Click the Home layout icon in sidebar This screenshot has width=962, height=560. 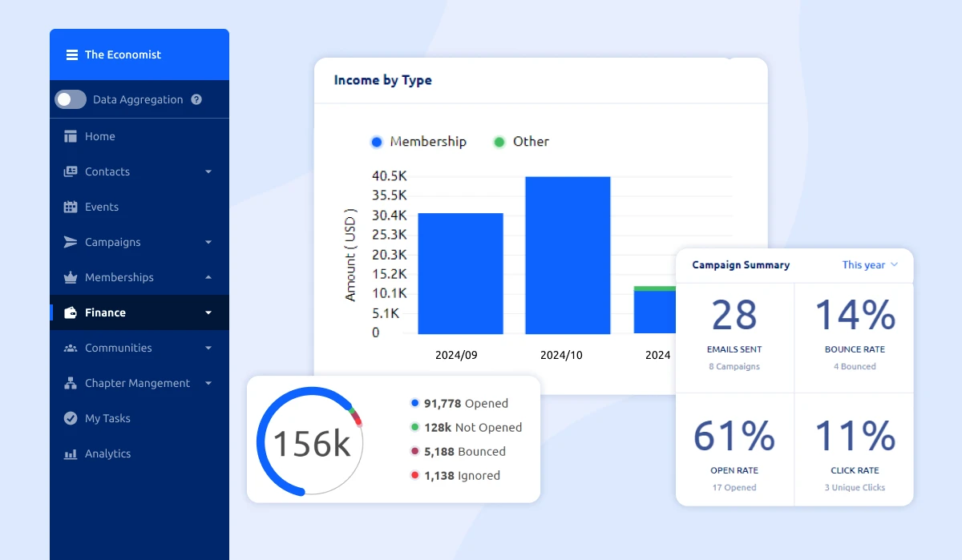click(71, 136)
